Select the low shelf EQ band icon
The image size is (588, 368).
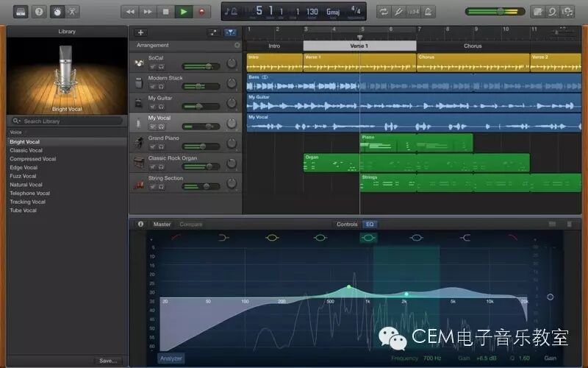[224, 237]
